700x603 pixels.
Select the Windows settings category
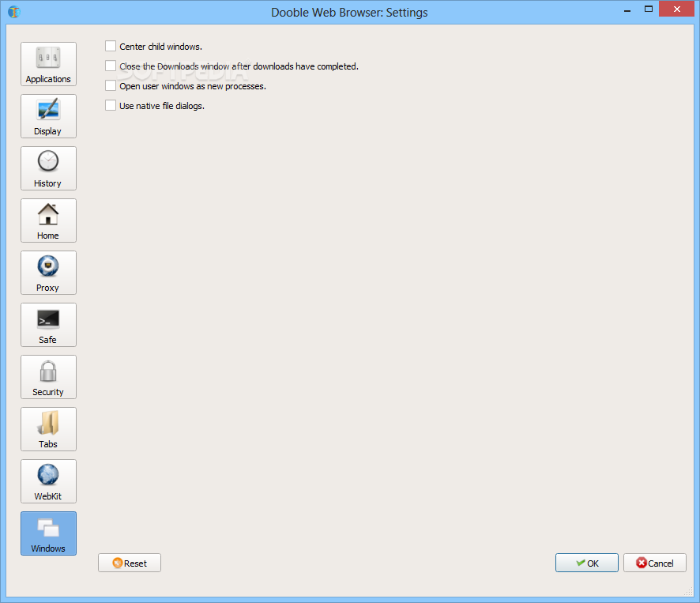click(x=48, y=533)
